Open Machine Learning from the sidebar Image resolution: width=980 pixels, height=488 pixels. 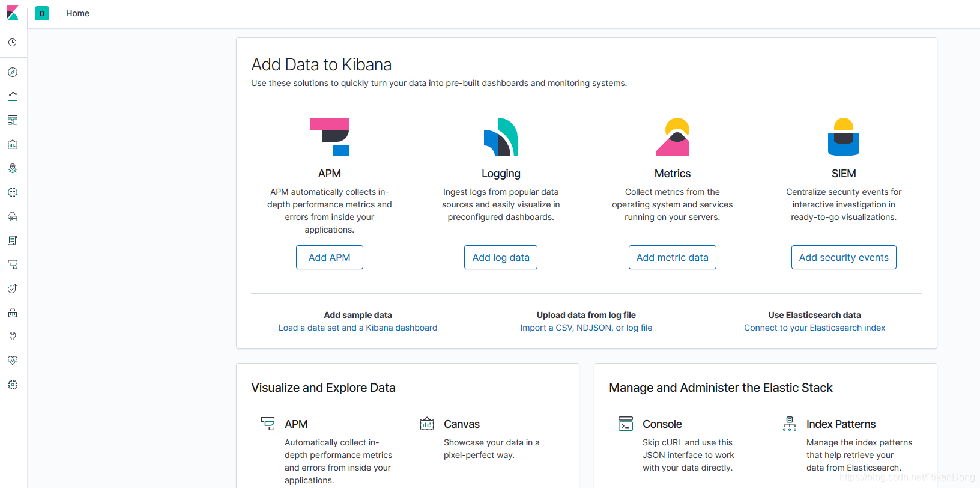pos(13,192)
